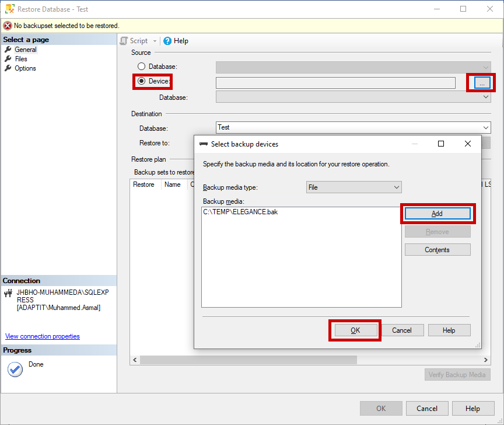Click the blue Help question mark icon

click(x=167, y=41)
